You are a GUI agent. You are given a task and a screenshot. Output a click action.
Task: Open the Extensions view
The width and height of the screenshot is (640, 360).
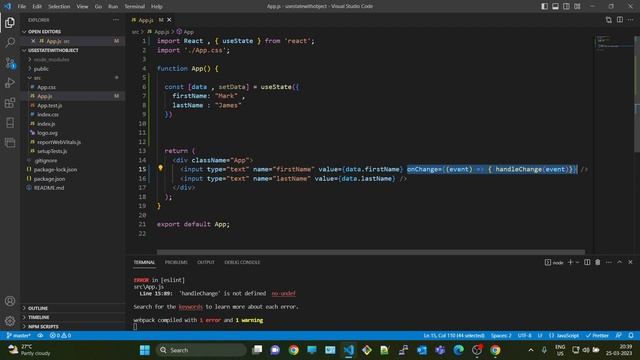coord(10,103)
